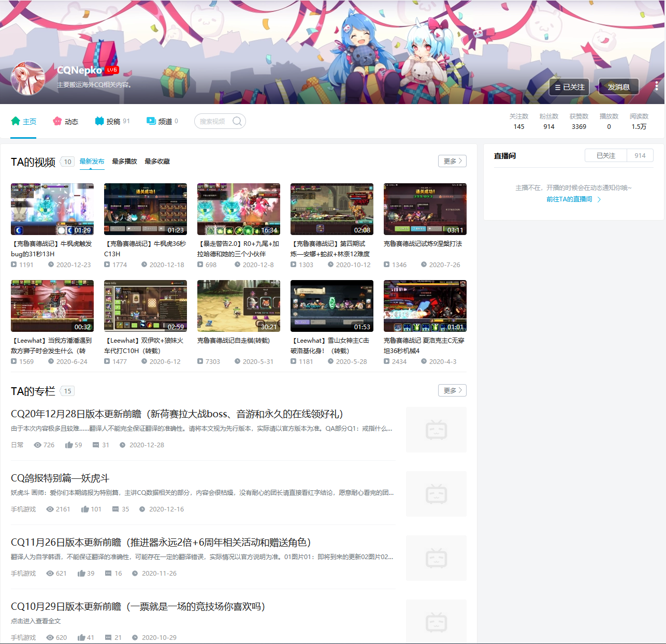Image resolution: width=666 pixels, height=644 pixels.
Task: Expand videos with the 更多 button
Action: (x=452, y=161)
